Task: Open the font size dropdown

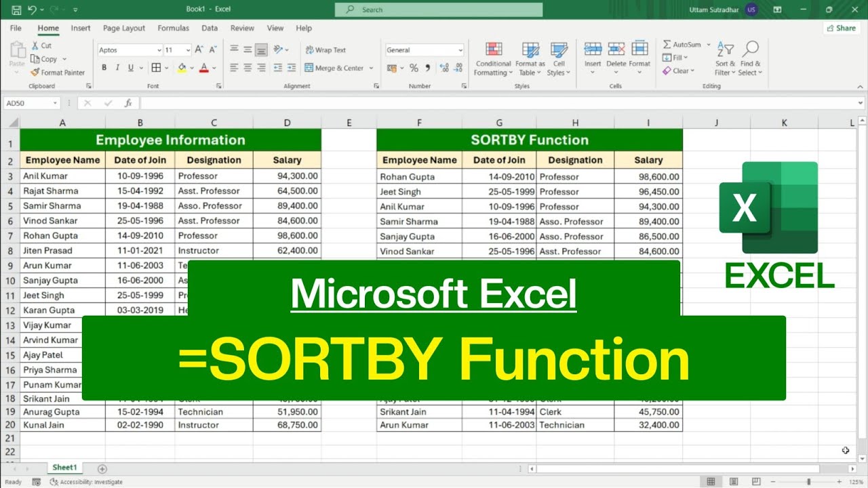Action: [188, 50]
